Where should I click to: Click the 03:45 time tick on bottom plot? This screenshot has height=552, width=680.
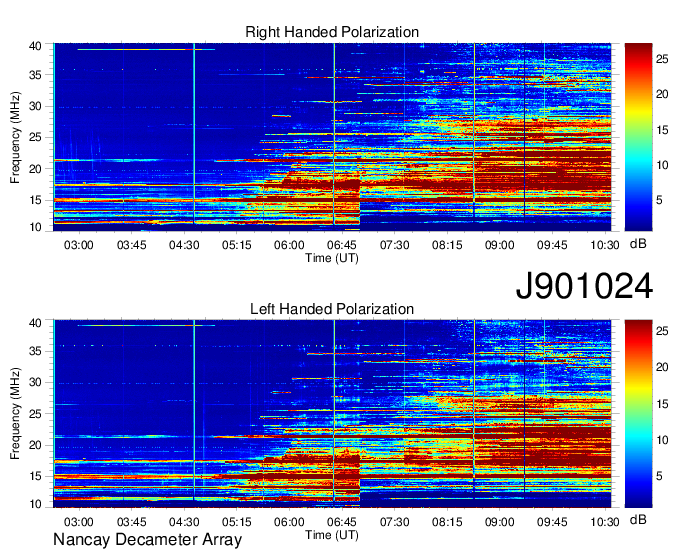131,522
